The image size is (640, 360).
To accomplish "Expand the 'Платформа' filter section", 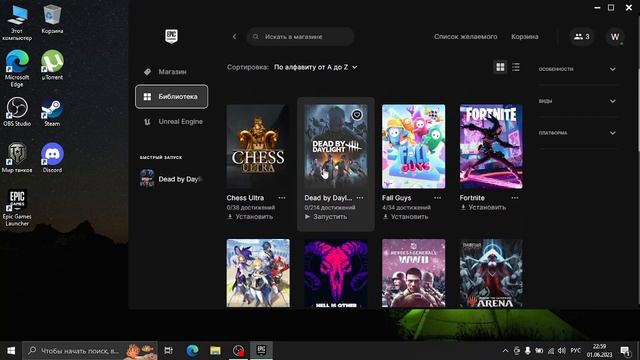I will click(x=577, y=133).
